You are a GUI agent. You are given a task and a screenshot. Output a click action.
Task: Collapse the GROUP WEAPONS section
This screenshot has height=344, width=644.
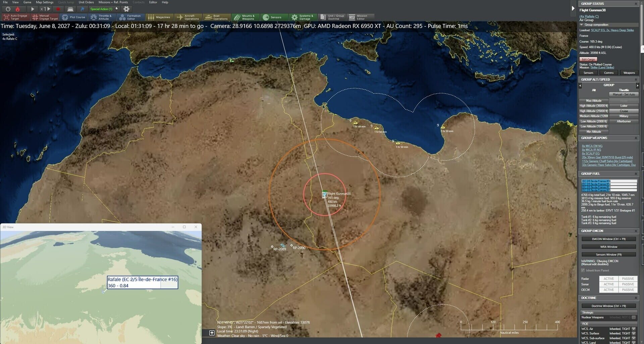[x=636, y=138]
